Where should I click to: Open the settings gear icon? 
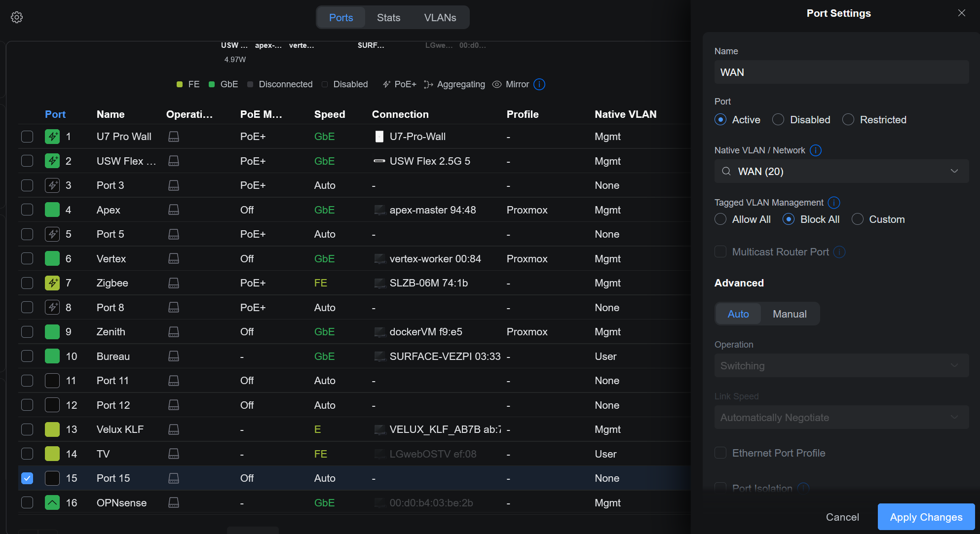click(17, 17)
